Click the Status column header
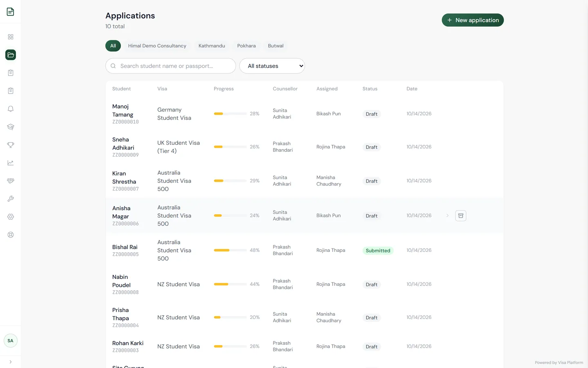588x368 pixels. [x=370, y=89]
